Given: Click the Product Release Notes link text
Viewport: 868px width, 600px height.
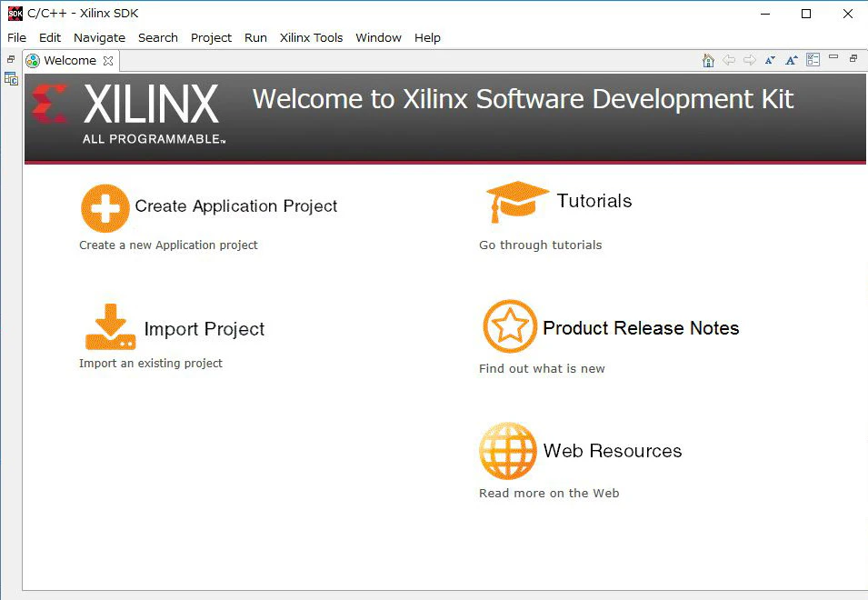Looking at the screenshot, I should pos(641,327).
